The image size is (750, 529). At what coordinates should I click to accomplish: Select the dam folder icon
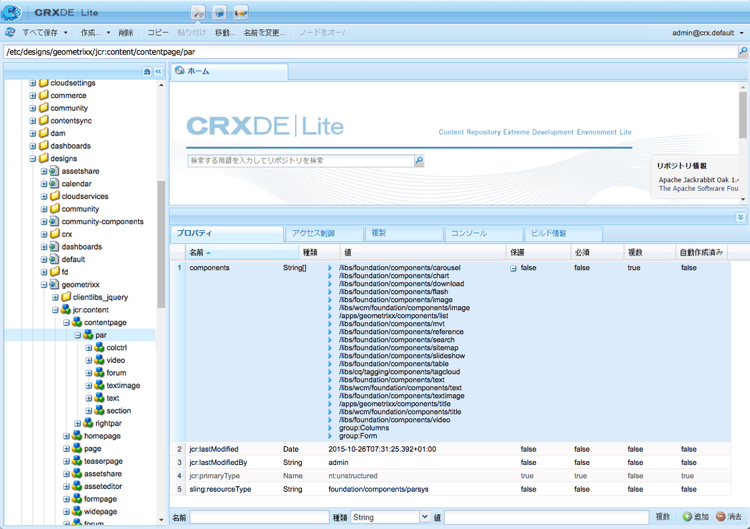(44, 132)
